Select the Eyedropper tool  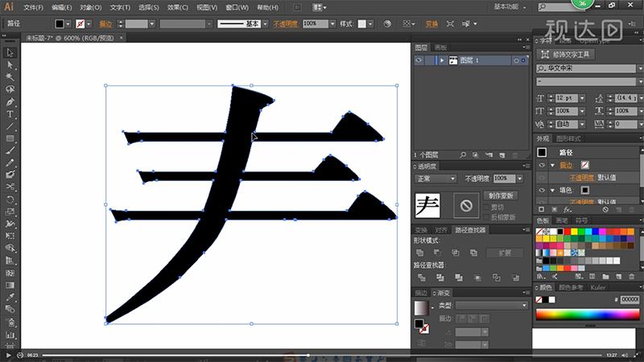(10, 297)
